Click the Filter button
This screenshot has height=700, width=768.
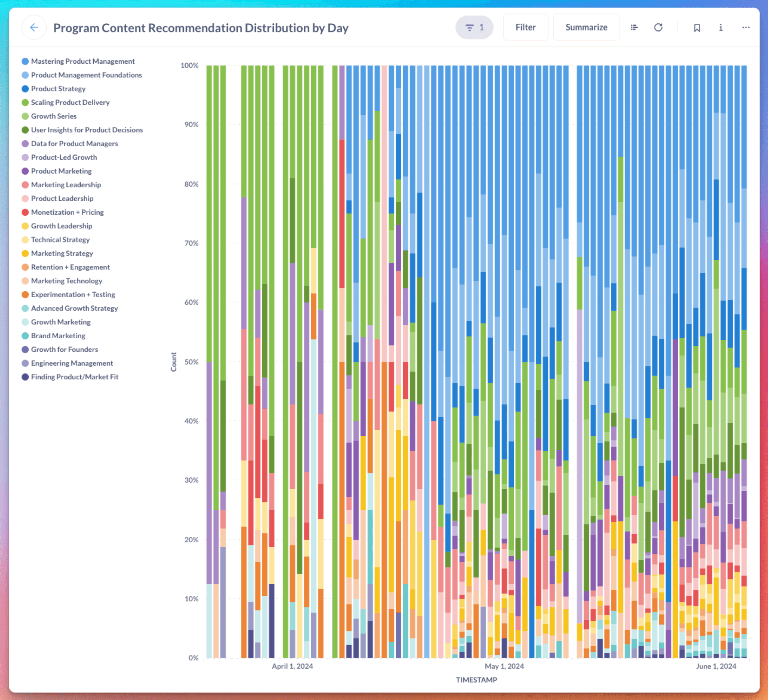click(x=525, y=28)
